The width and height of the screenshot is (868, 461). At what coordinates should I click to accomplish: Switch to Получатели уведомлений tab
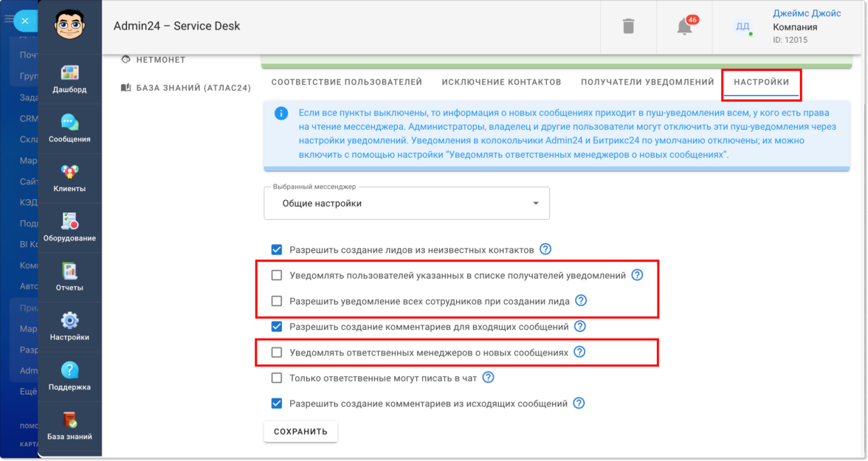tap(647, 82)
